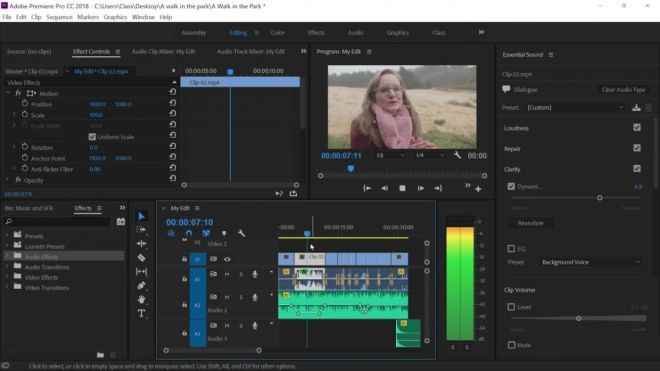Select the Track Select Forward tool

[141, 230]
